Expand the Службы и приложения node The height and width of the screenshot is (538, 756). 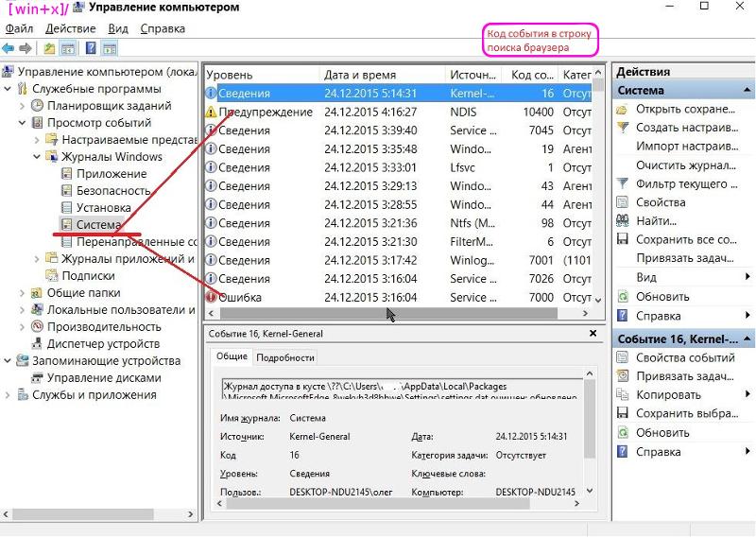click(x=8, y=394)
